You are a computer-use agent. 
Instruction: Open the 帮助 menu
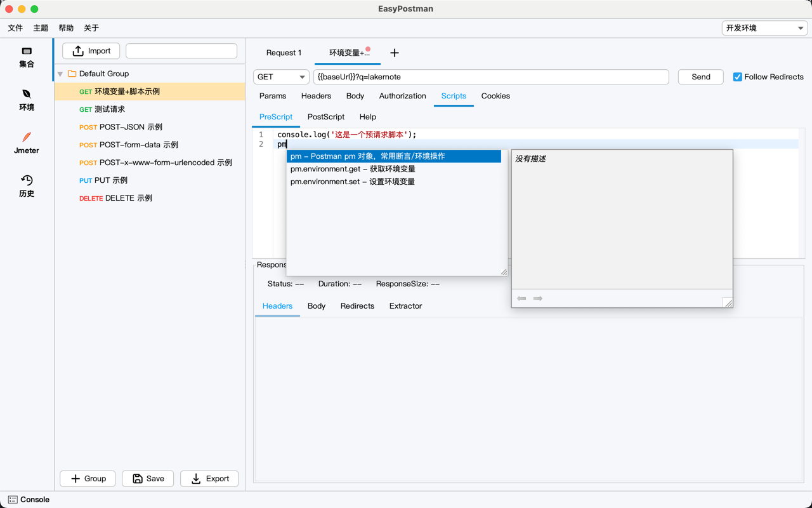coord(66,28)
